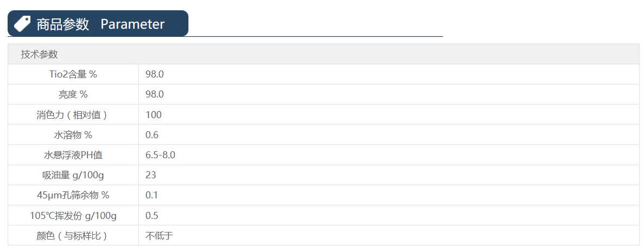Select the 0.6 water-soluble value
Image resolution: width=644 pixels, height=252 pixels.
(152, 135)
